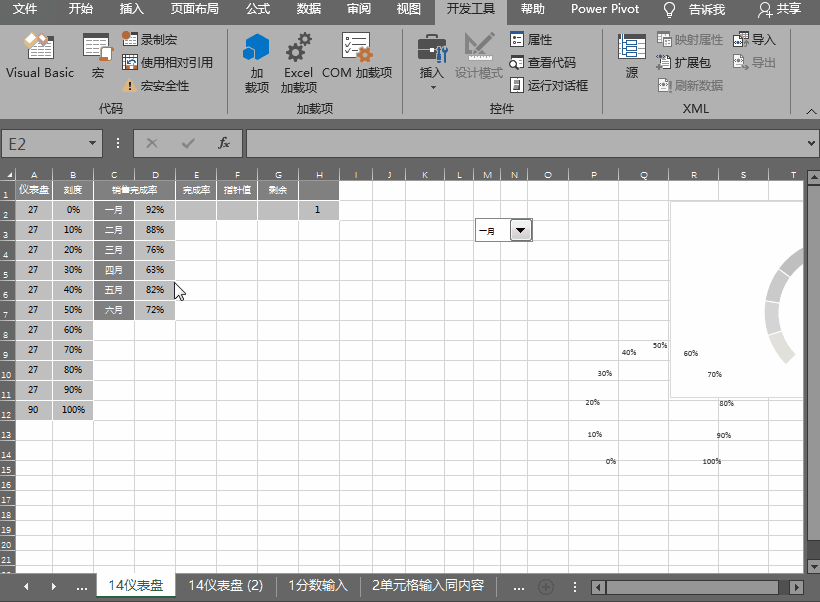Select cell H2 containing 1
Screen dimensions: 820x602
(318, 210)
